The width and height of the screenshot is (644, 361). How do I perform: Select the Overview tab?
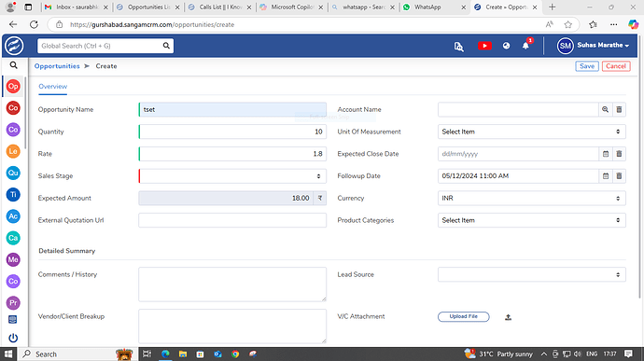(52, 87)
